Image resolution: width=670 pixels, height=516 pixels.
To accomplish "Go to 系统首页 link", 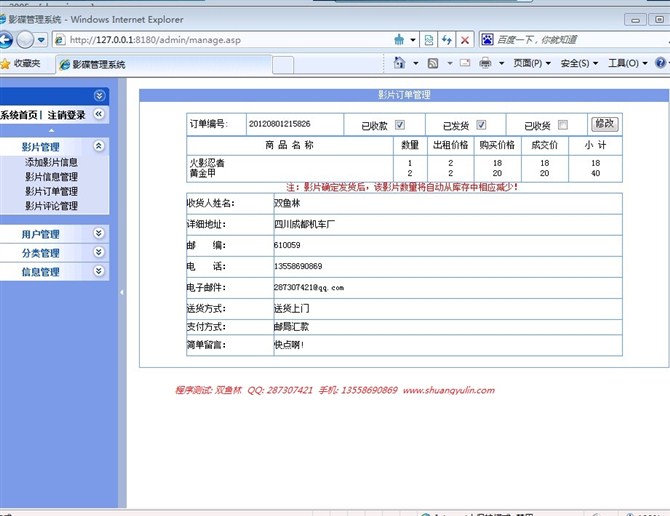I will (x=19, y=115).
